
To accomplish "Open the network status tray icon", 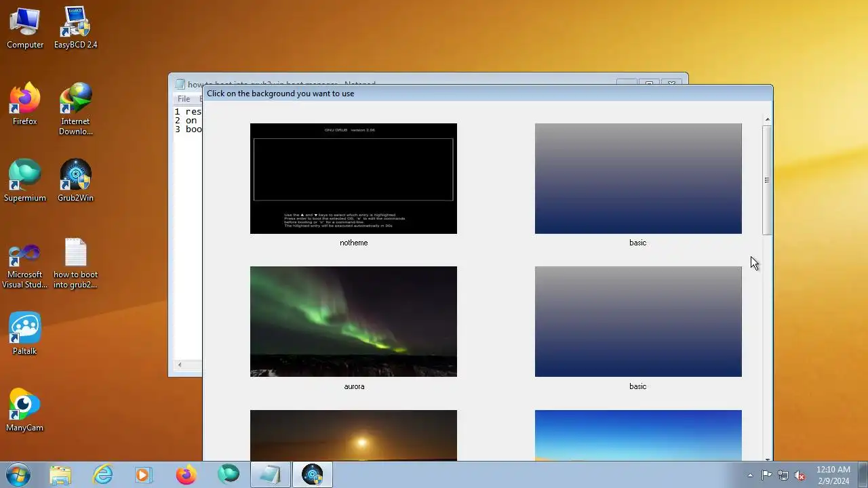I will (783, 475).
